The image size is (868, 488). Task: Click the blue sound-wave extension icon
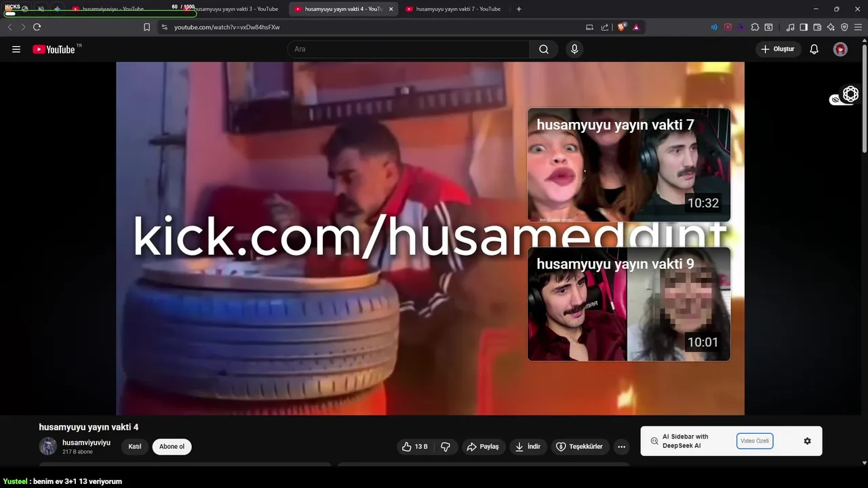714,27
